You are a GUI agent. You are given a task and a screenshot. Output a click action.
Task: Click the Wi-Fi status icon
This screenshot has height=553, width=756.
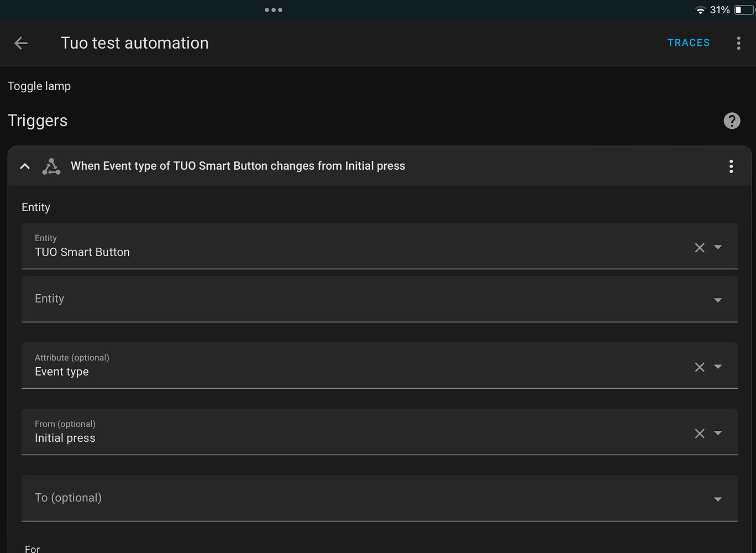pyautogui.click(x=700, y=9)
